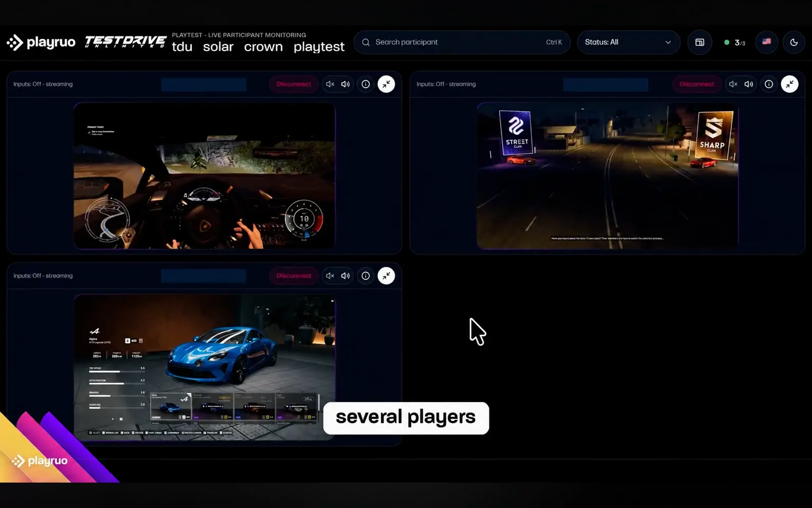Click the blurred participant name in cockpit panel
812x508 pixels.
pyautogui.click(x=204, y=84)
